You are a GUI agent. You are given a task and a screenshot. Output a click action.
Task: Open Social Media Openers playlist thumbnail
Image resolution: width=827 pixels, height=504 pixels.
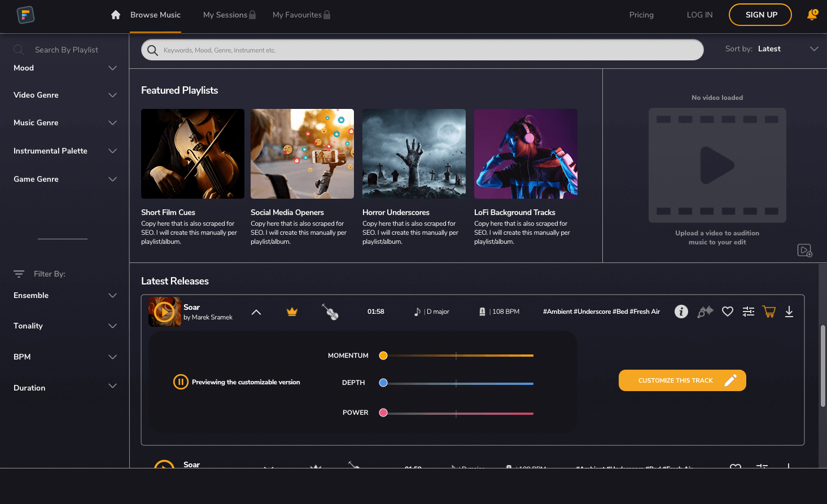click(302, 154)
